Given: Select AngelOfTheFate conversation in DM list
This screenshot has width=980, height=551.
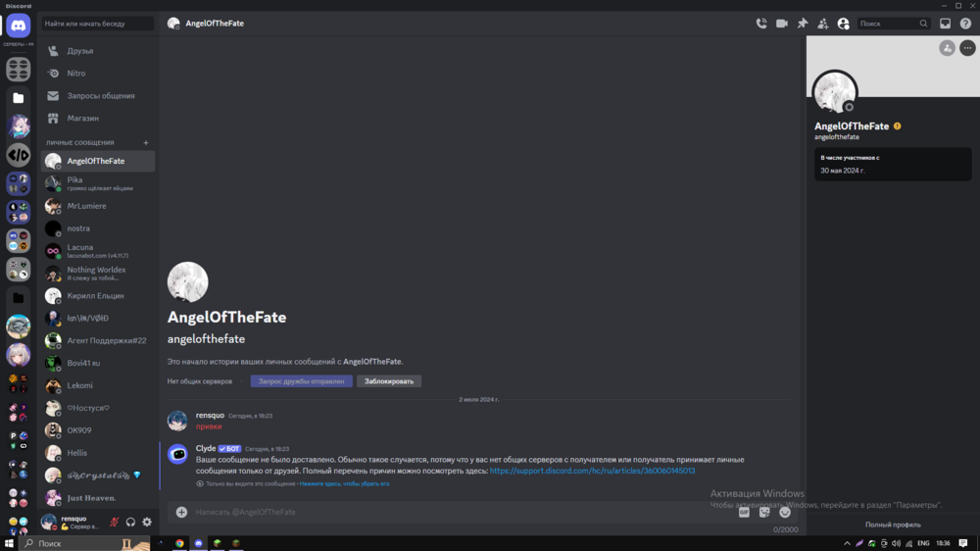Looking at the screenshot, I should pyautogui.click(x=97, y=161).
